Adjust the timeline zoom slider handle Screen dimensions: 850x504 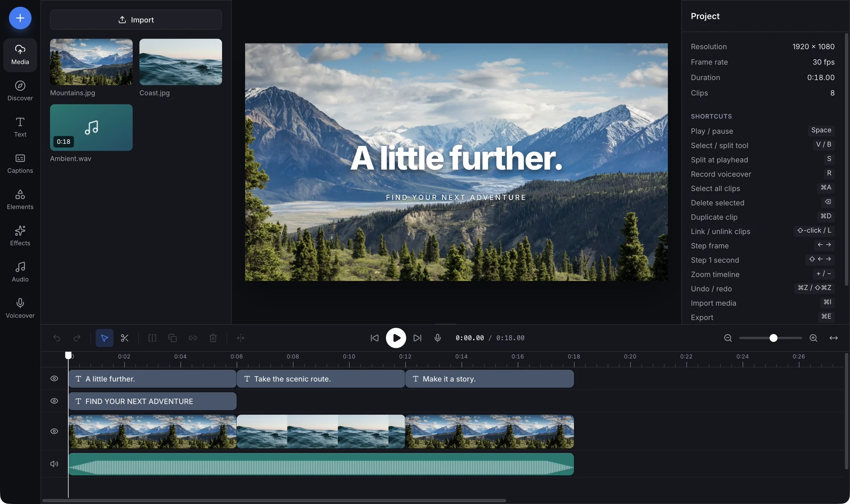[x=773, y=338]
